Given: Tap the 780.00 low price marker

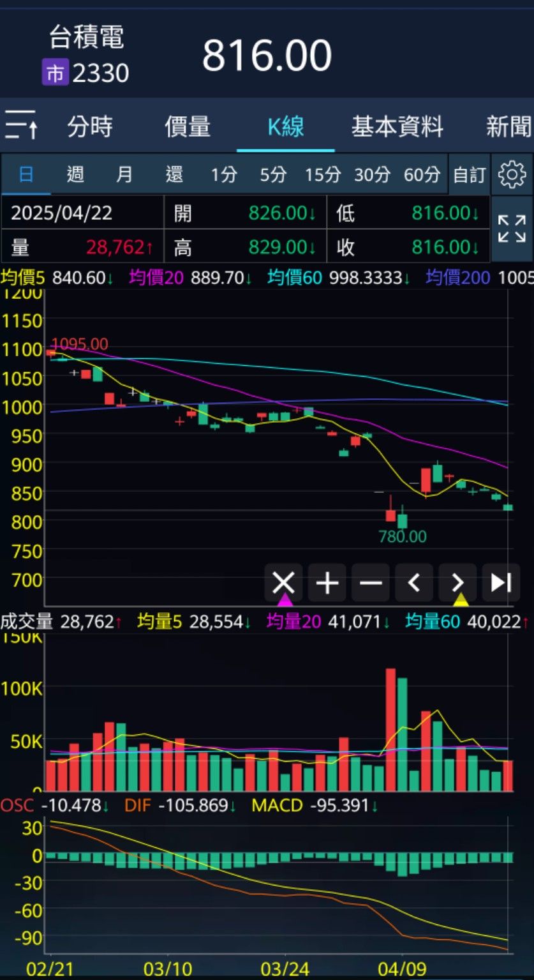Looking at the screenshot, I should tap(402, 536).
